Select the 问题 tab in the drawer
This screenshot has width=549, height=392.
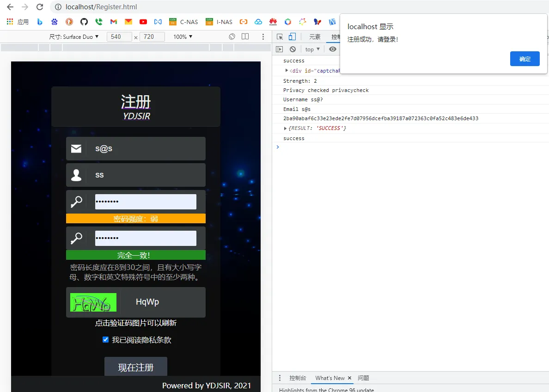pos(363,378)
